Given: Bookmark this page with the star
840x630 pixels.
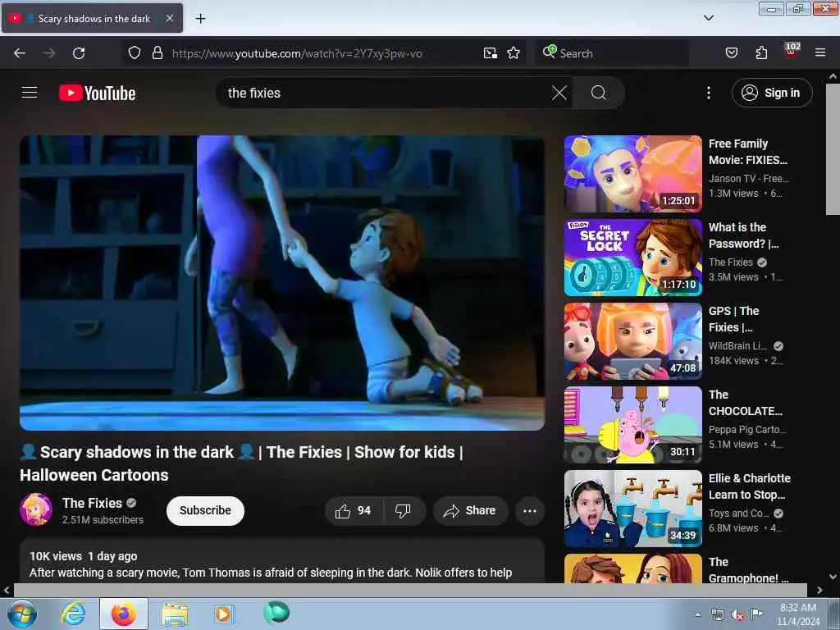Looking at the screenshot, I should click(514, 53).
